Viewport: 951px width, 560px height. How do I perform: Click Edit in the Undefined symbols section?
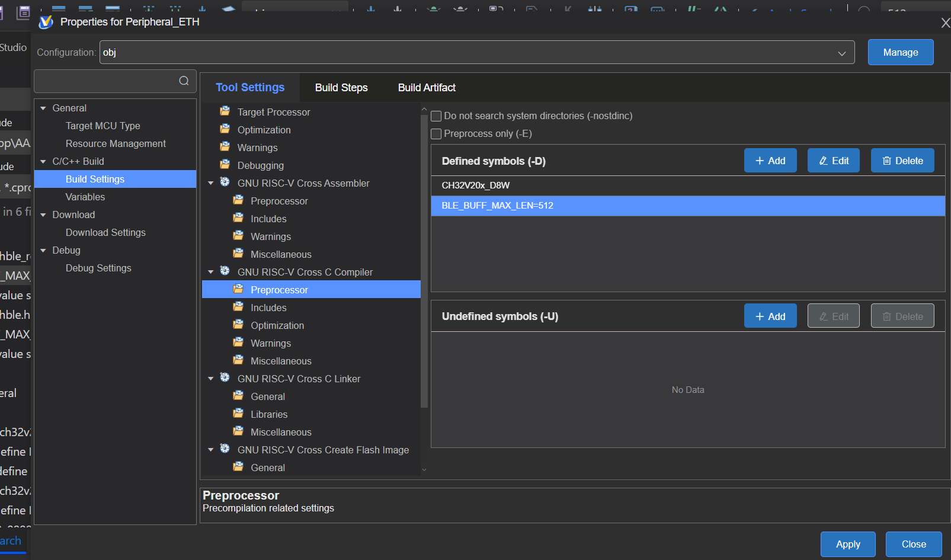pos(834,316)
